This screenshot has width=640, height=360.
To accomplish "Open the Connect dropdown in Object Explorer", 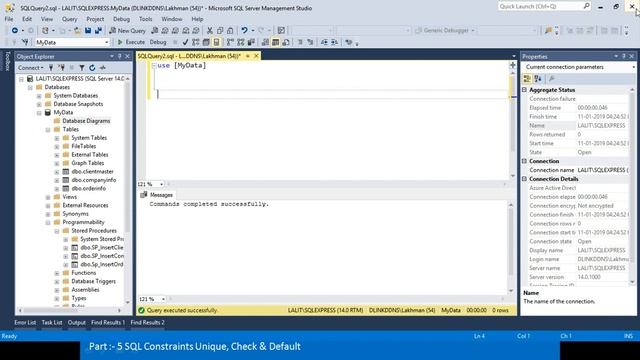I will 31,68.
